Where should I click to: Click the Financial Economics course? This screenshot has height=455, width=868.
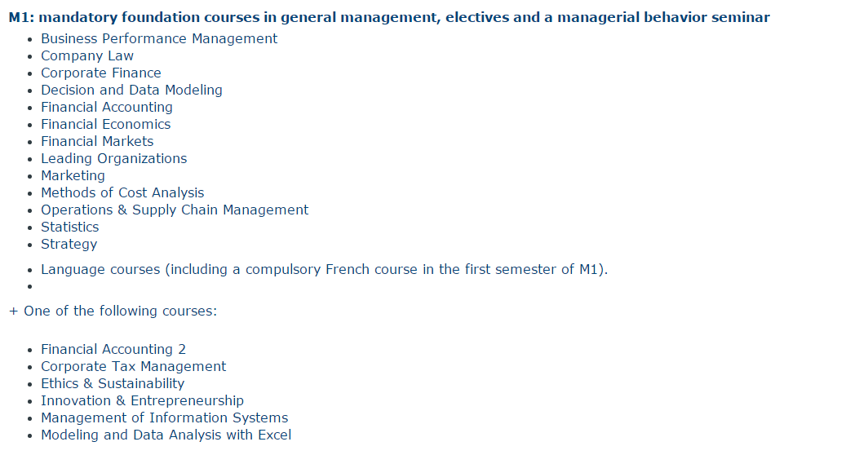tap(105, 125)
